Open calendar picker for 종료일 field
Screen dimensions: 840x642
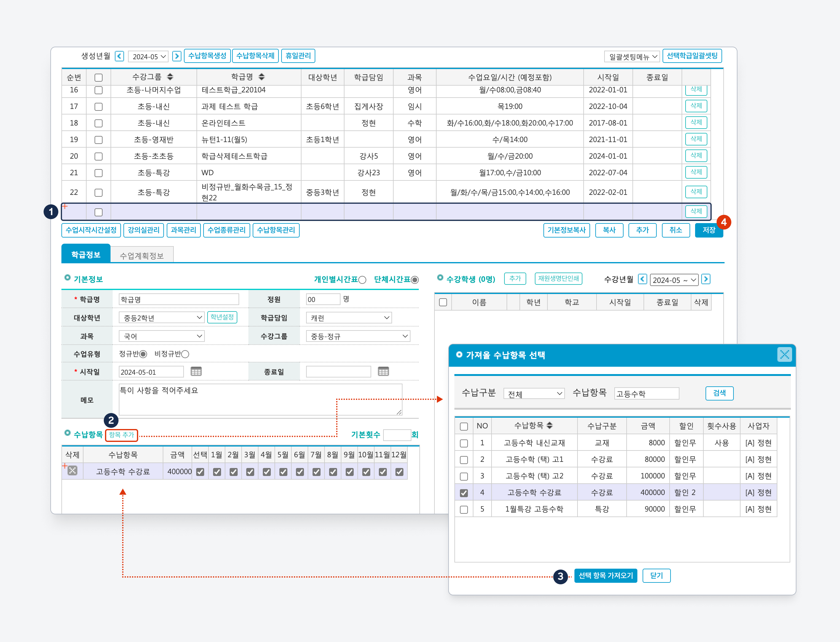point(383,371)
